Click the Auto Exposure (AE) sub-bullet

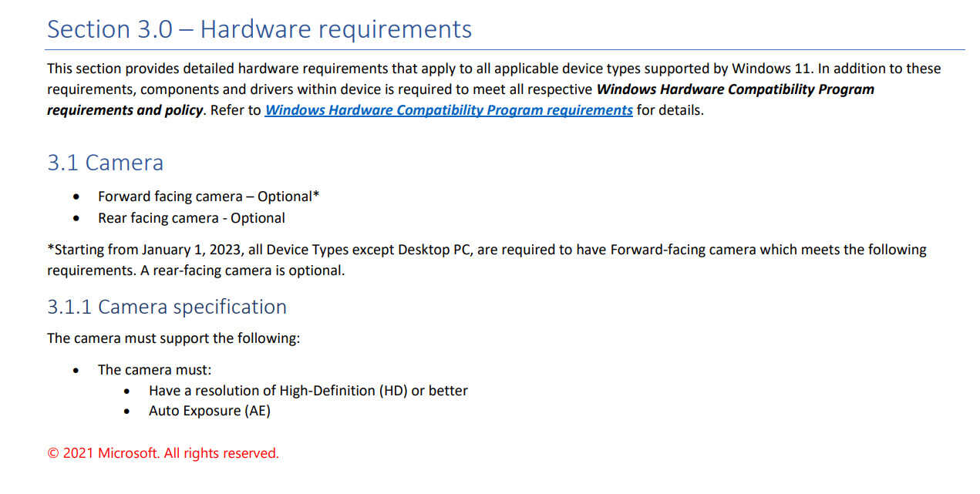point(210,411)
